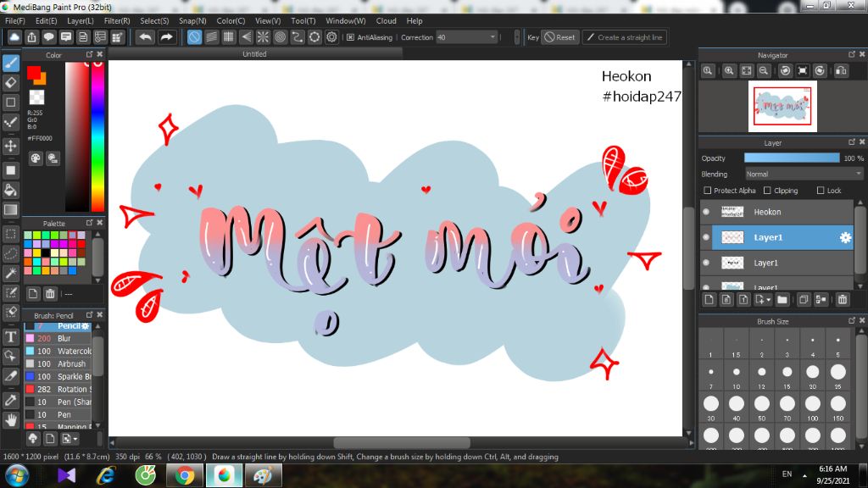Image resolution: width=868 pixels, height=488 pixels.
Task: Open the Windows Start menu
Action: coord(17,475)
